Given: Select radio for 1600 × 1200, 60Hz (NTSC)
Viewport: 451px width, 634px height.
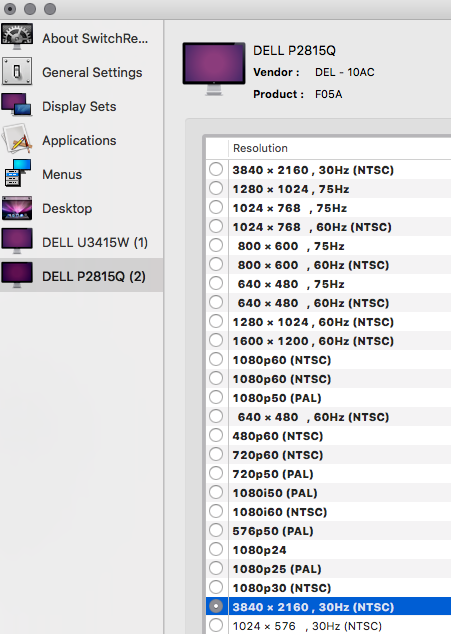Looking at the screenshot, I should (216, 340).
